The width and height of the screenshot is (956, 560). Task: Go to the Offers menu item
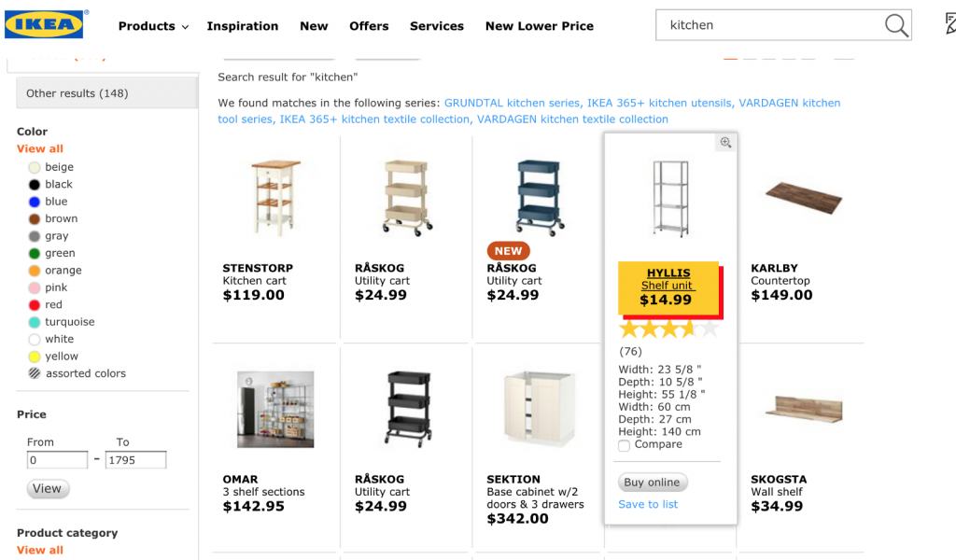click(369, 26)
